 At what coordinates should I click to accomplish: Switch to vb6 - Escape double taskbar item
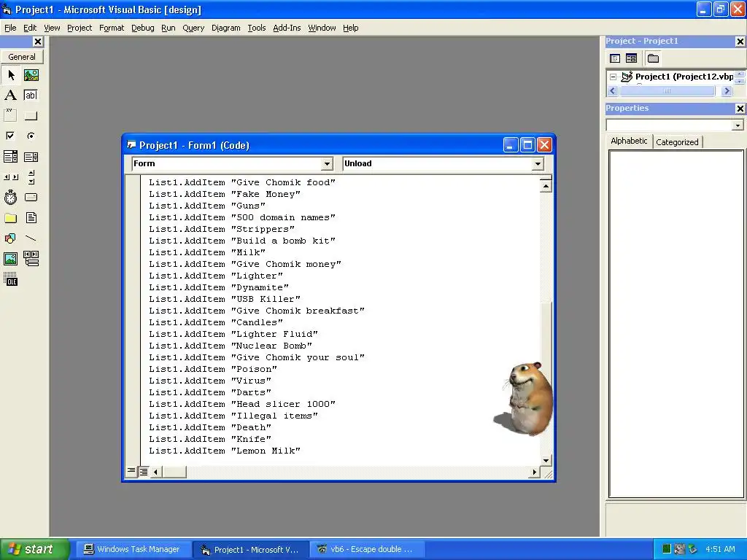click(366, 549)
